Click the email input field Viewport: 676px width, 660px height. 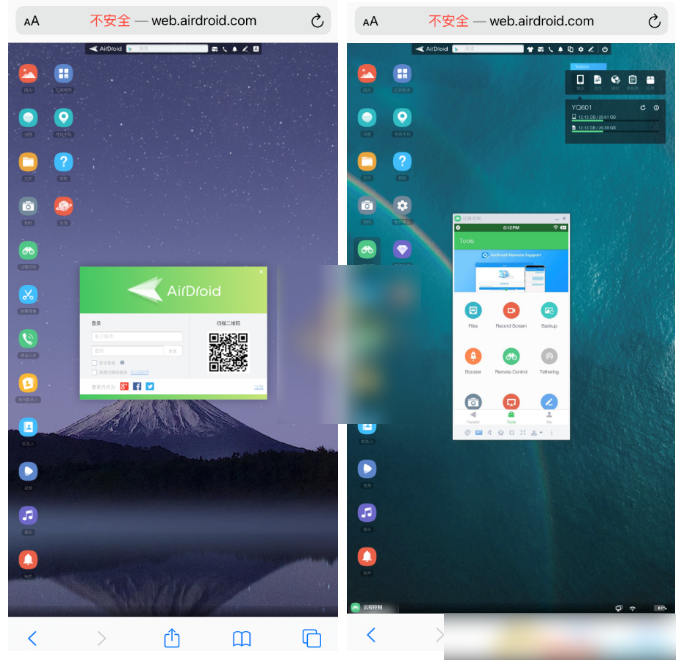pos(137,336)
